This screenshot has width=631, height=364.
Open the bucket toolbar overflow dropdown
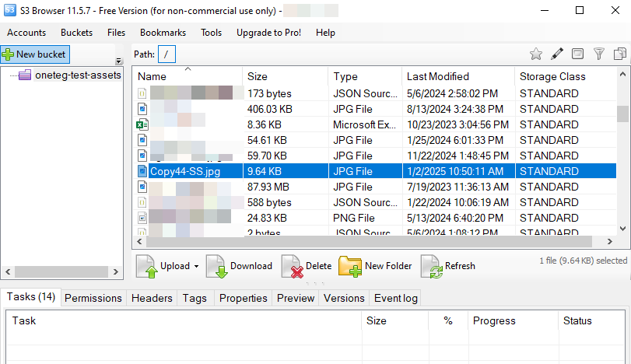coord(119,61)
